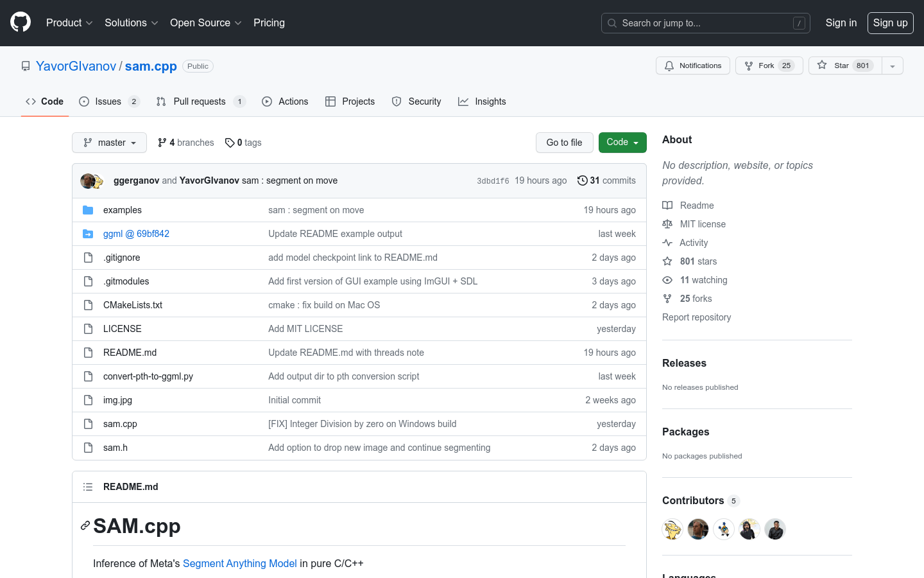View the 0 tags link

click(x=243, y=143)
